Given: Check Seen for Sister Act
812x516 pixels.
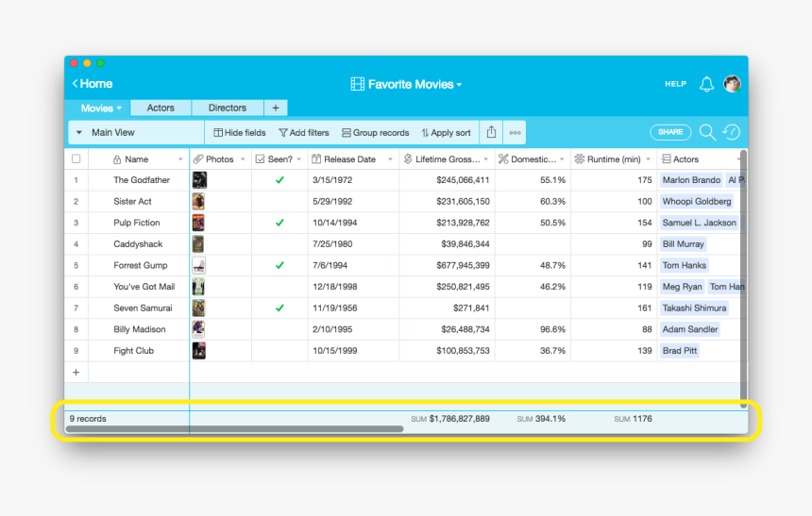Looking at the screenshot, I should point(279,201).
